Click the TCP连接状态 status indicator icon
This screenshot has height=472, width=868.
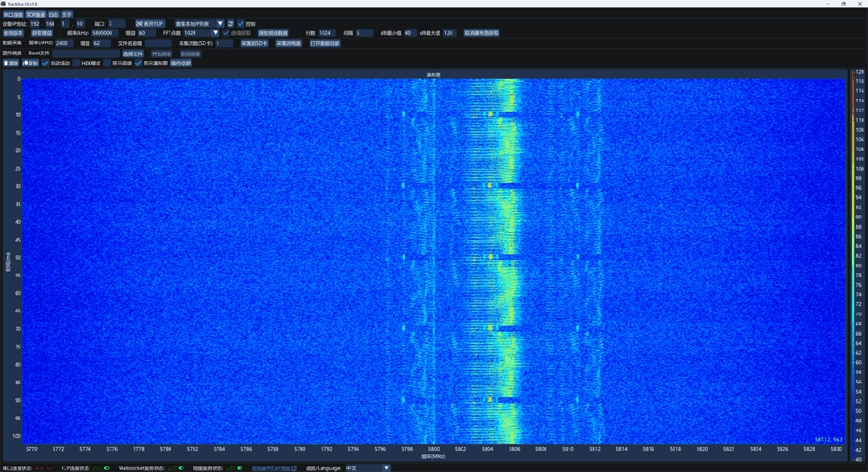click(x=107, y=468)
